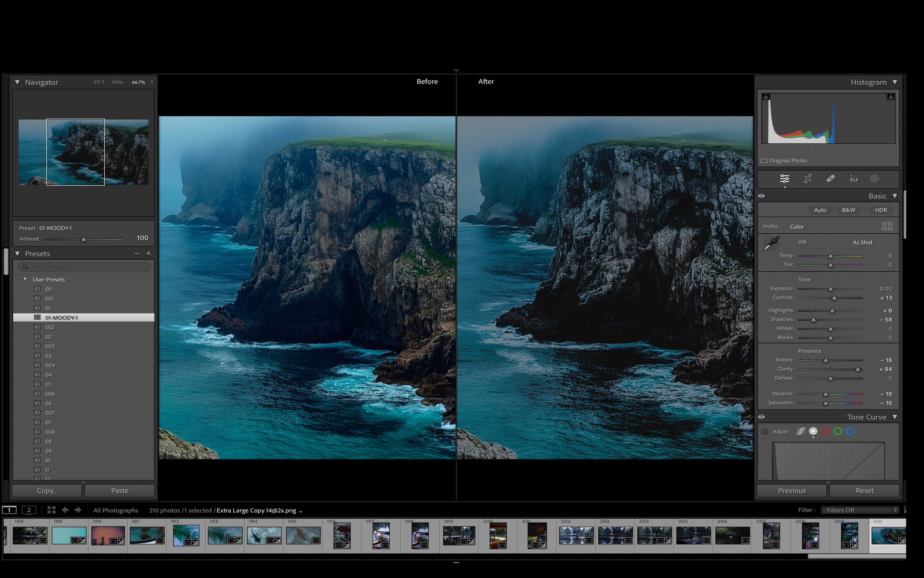
Task: Select the 002 preset
Action: pos(84,327)
